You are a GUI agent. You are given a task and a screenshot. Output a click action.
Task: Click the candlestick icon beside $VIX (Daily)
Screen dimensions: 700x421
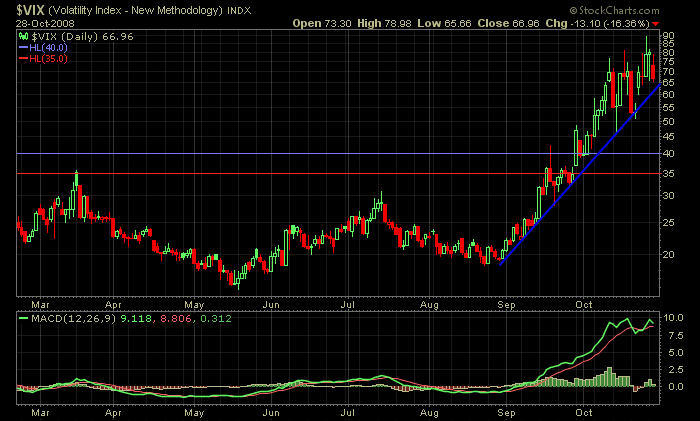23,36
